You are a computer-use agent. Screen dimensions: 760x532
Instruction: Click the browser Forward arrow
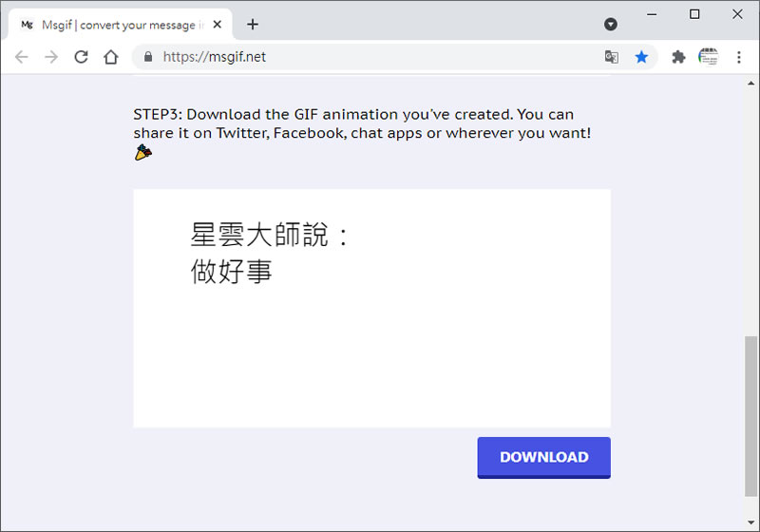tap(51, 57)
